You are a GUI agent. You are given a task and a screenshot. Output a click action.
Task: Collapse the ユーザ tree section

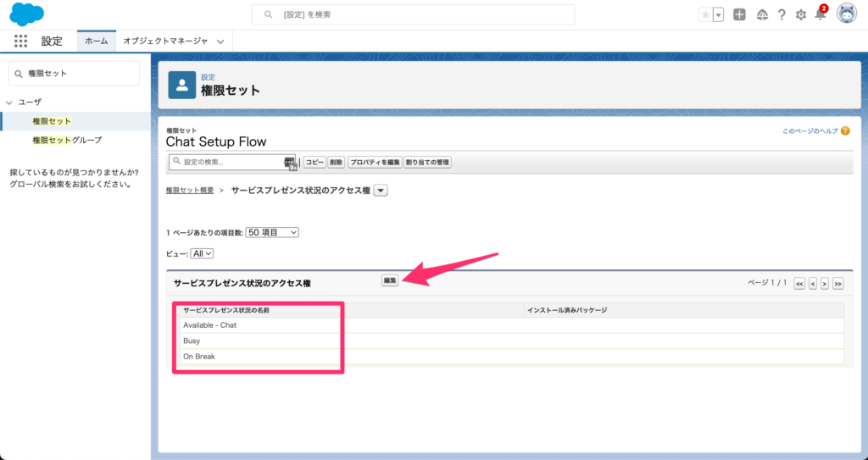8,103
